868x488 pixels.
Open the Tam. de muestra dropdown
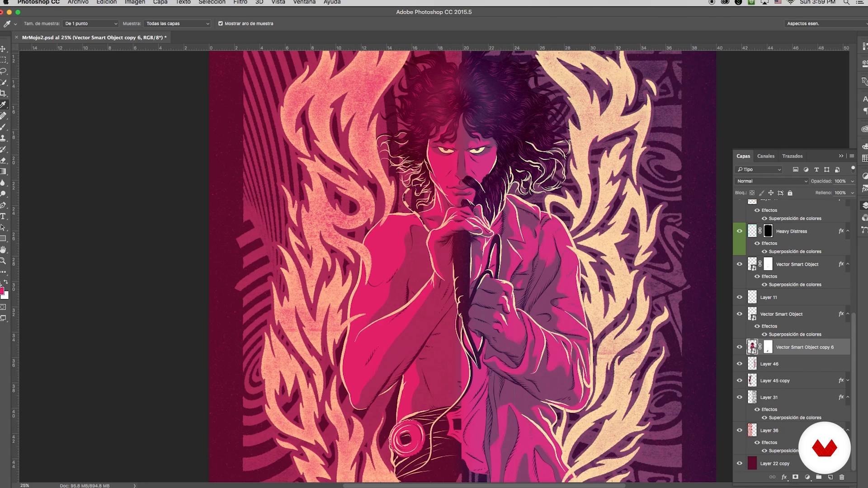[91, 23]
